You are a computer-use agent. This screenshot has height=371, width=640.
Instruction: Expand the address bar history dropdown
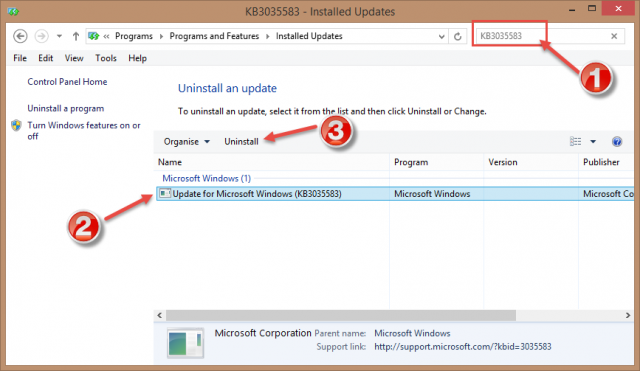pos(441,36)
